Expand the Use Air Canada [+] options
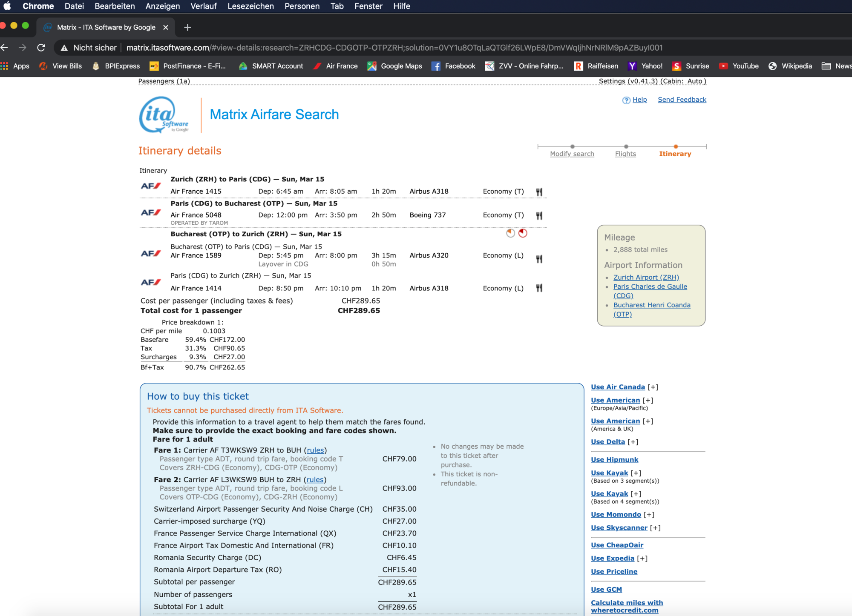This screenshot has width=852, height=616. pyautogui.click(x=653, y=387)
